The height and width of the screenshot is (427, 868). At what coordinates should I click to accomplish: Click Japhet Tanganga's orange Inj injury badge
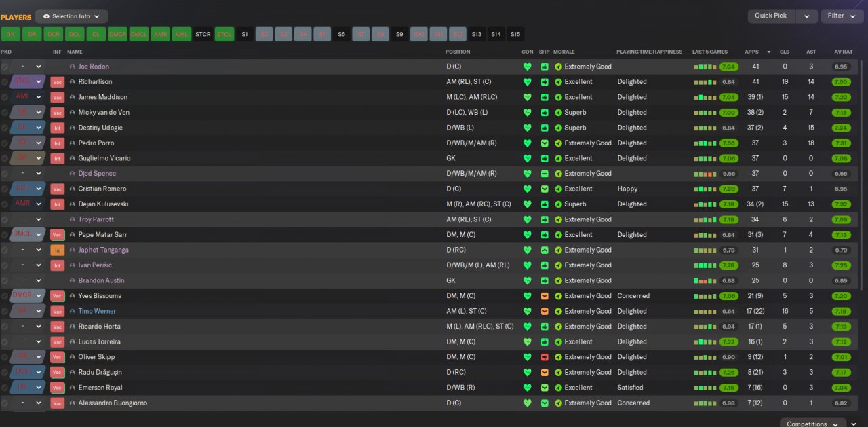58,250
